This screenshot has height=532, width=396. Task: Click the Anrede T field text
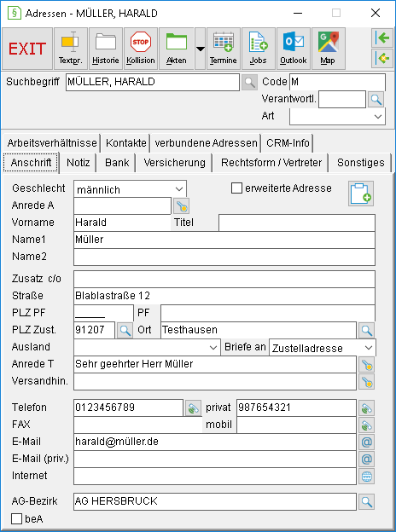pyautogui.click(x=215, y=364)
